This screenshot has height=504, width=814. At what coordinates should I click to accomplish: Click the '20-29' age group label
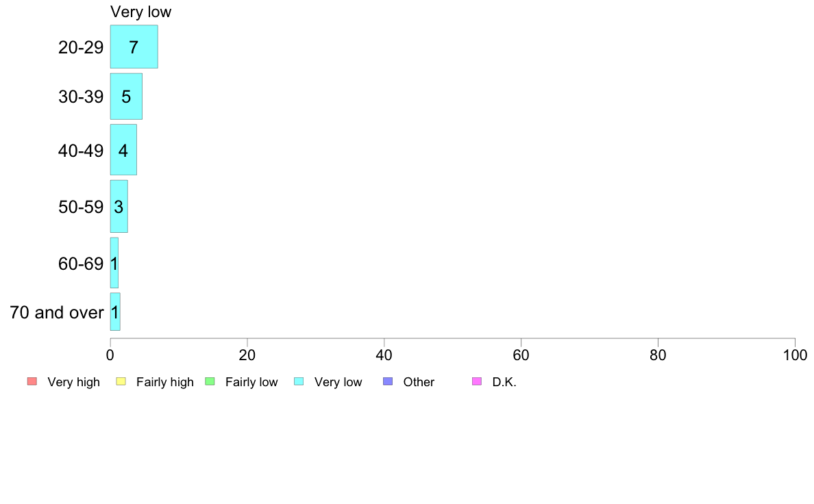pos(81,47)
